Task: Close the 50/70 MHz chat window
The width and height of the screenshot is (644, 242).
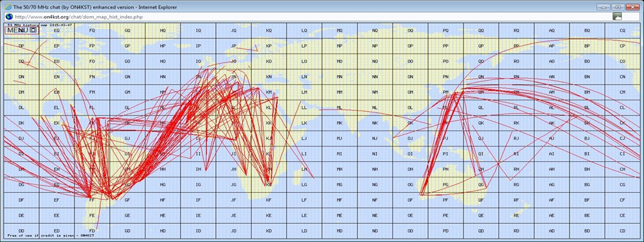Action: click(633, 7)
